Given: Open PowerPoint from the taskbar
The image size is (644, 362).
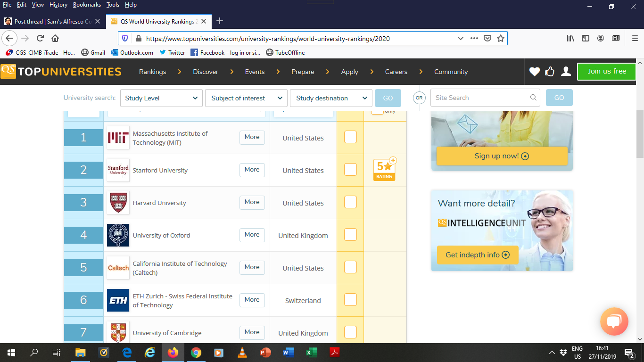Looking at the screenshot, I should pyautogui.click(x=265, y=352).
